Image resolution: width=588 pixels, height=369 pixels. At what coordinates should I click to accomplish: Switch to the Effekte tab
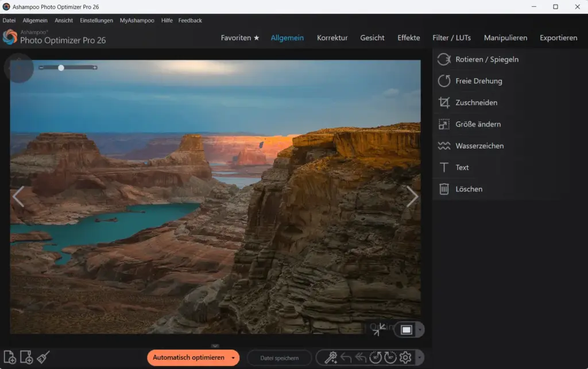408,37
